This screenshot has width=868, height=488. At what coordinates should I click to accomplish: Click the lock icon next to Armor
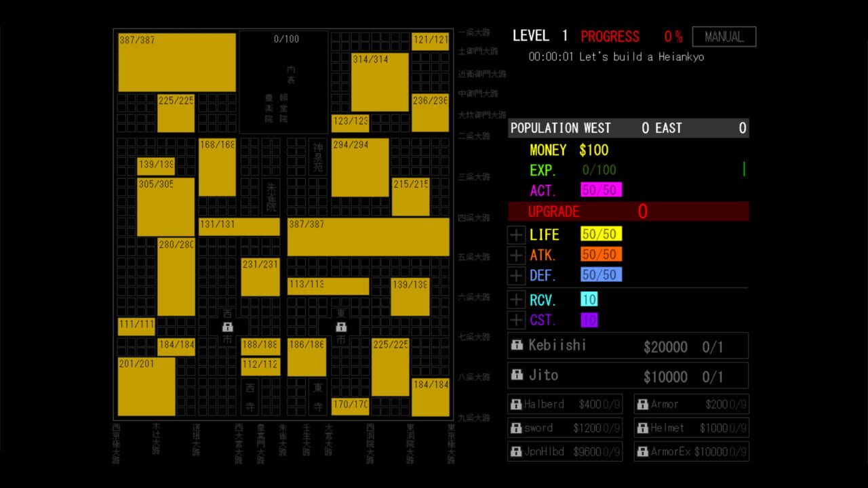click(x=643, y=405)
